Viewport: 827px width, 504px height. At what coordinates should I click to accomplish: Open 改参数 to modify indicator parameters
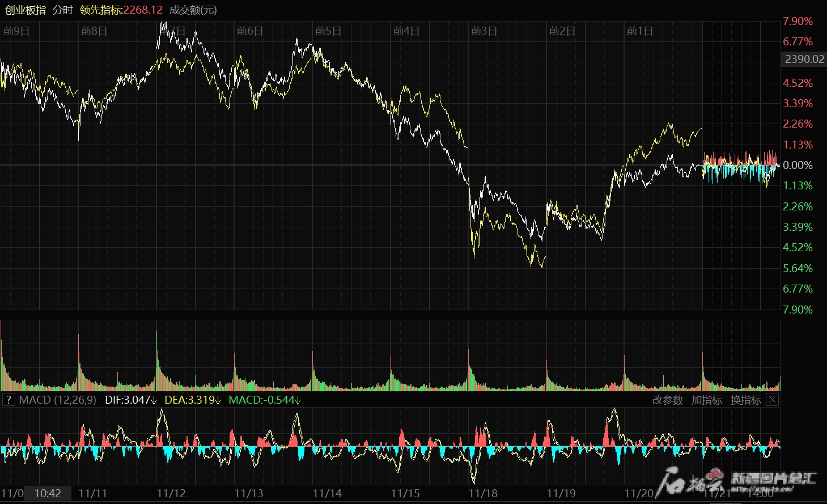point(668,400)
